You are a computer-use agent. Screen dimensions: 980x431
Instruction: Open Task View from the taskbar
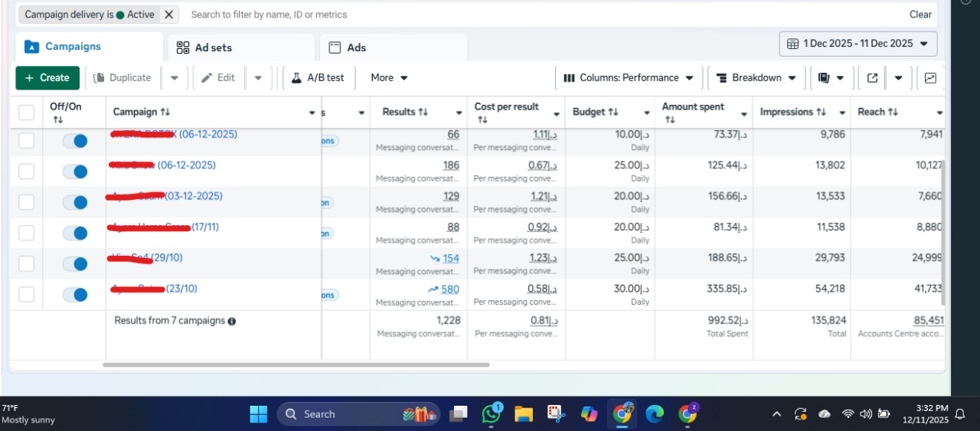(x=459, y=414)
